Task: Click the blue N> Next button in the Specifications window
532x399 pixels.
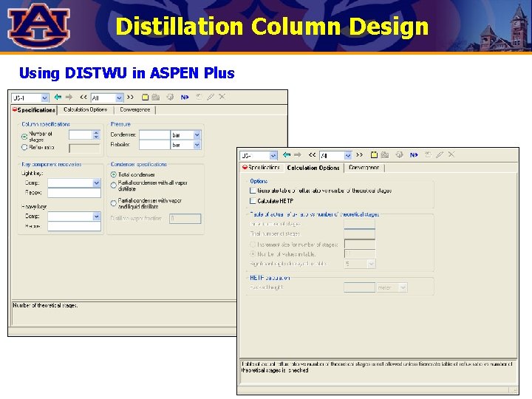Action: (x=185, y=97)
